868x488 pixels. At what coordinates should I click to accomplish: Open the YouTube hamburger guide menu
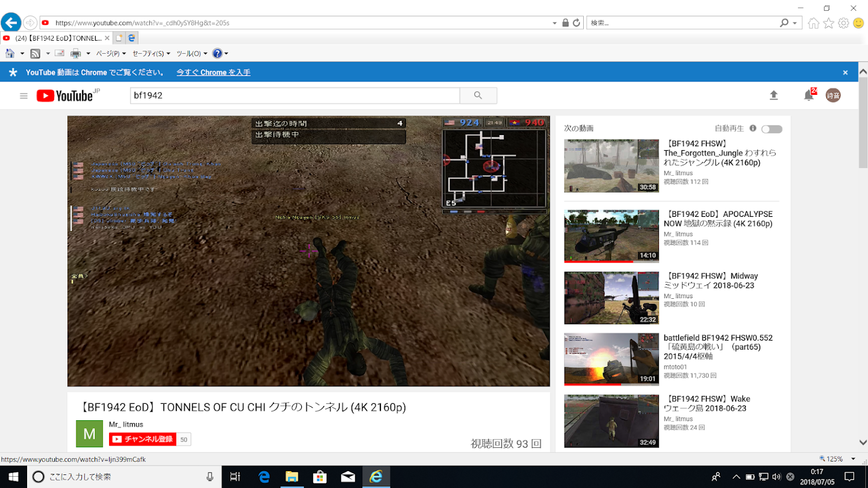pos(24,96)
